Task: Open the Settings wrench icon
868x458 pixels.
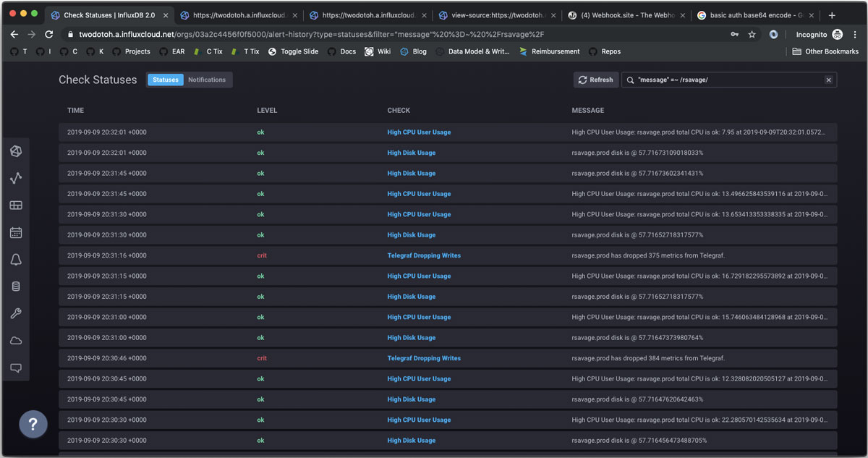Action: click(x=16, y=313)
